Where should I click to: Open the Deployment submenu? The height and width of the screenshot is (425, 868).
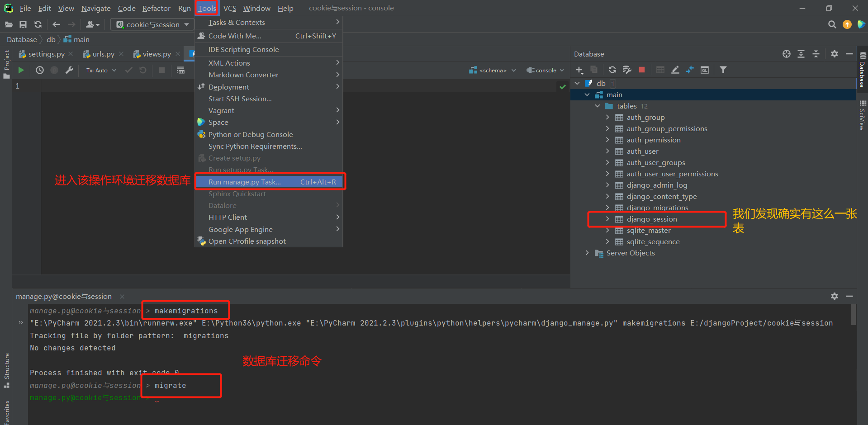point(269,87)
